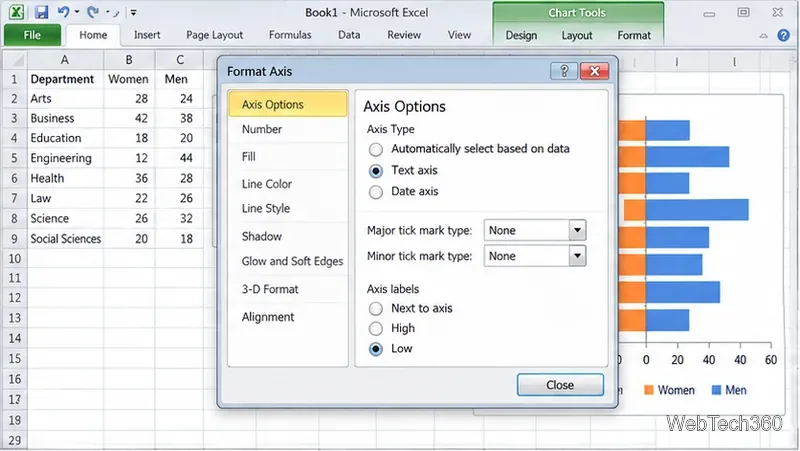This screenshot has height=451, width=800.
Task: Click the Engineering cell
Action: tap(65, 158)
